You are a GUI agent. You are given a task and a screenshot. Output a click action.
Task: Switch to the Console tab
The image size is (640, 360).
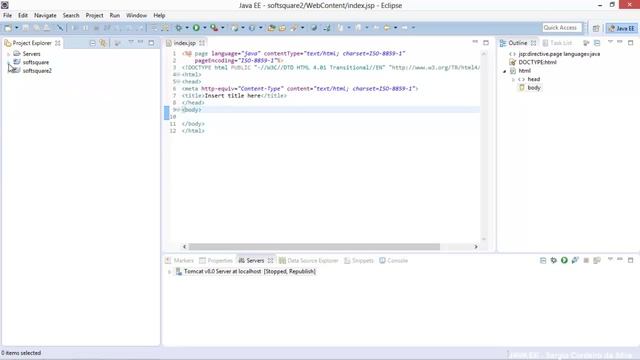(x=393, y=260)
